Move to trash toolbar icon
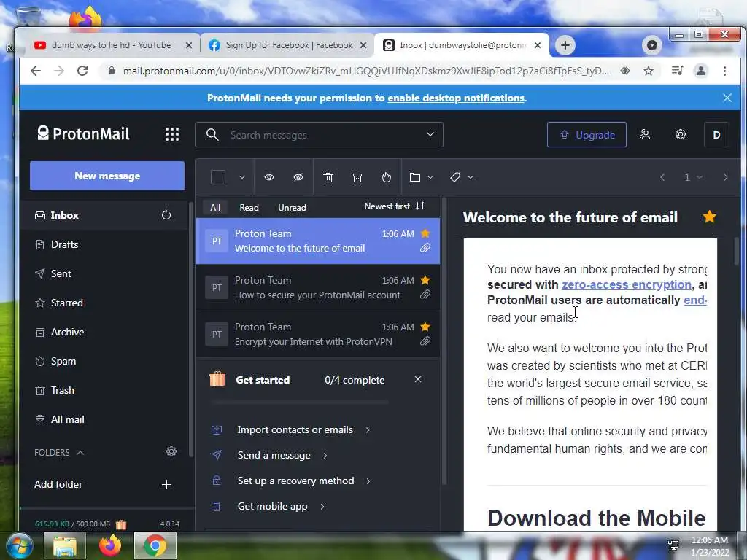This screenshot has width=747, height=560. 328,177
